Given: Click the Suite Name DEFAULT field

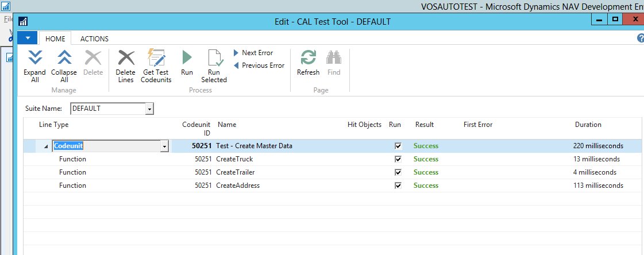Looking at the screenshot, I should coord(108,109).
